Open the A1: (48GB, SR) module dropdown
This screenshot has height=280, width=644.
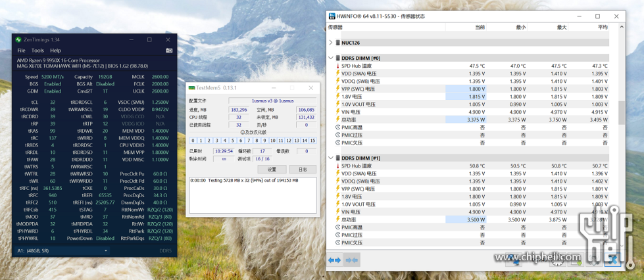point(62,250)
